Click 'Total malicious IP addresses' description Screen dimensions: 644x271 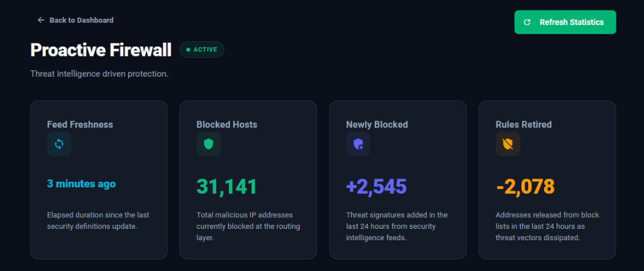(x=248, y=226)
